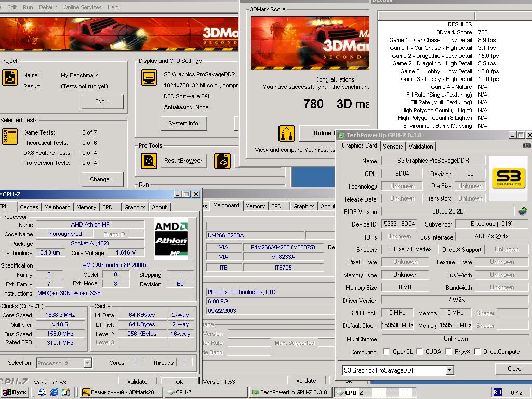Click Close button in GPU-Z
Screen dimensions: 532x399
[514, 369]
